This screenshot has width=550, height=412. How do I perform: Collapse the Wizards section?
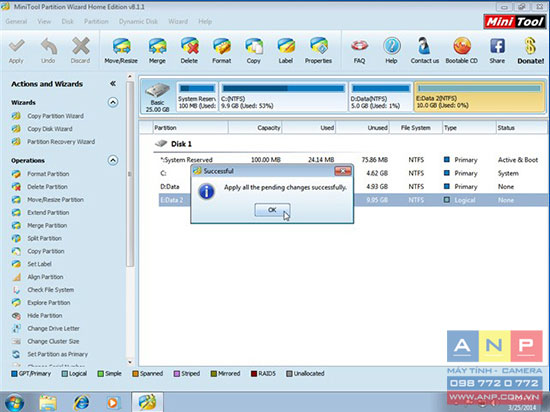113,102
